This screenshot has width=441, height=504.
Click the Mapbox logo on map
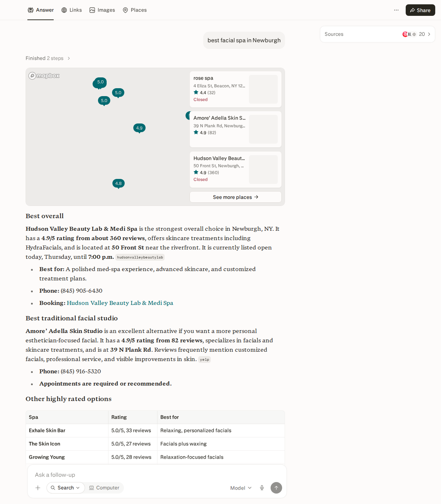[x=44, y=76]
